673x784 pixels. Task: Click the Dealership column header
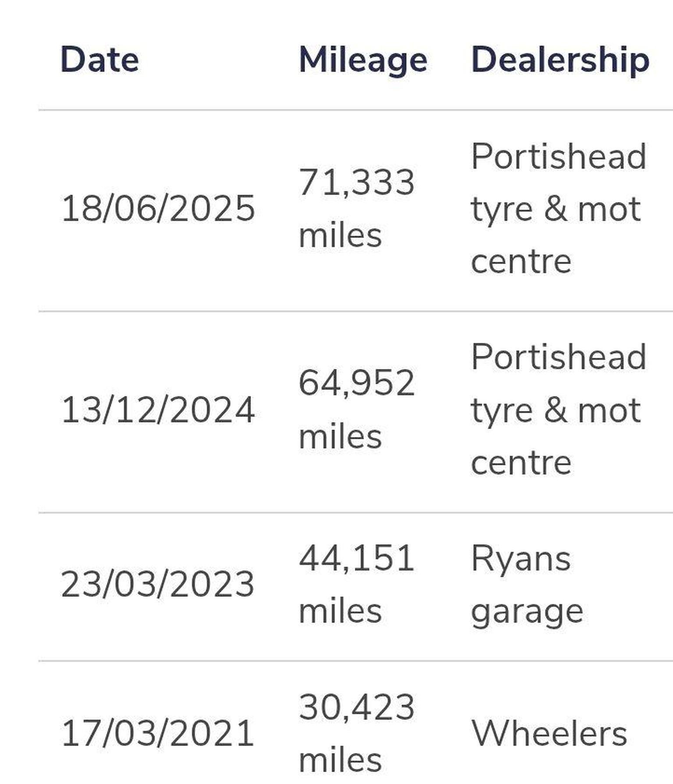[560, 60]
